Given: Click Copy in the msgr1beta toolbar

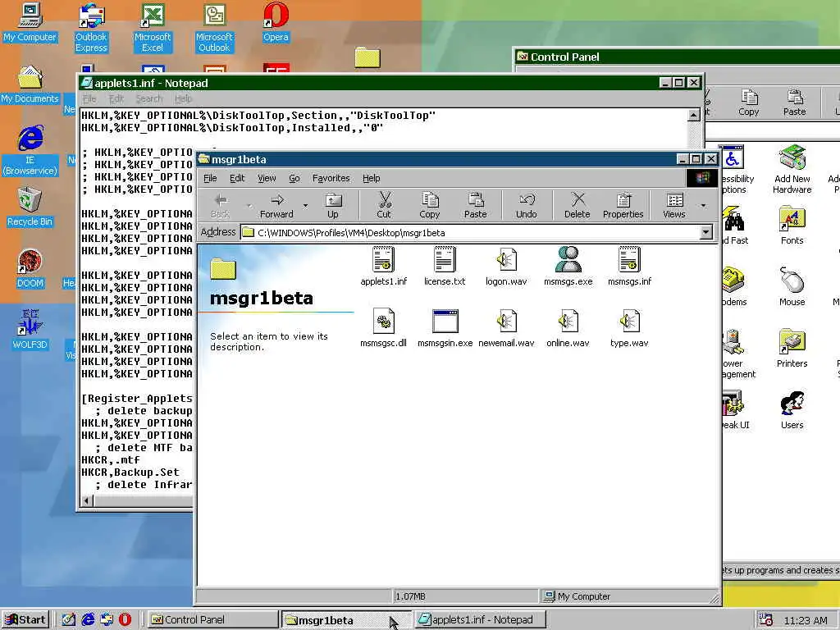Looking at the screenshot, I should click(x=429, y=206).
